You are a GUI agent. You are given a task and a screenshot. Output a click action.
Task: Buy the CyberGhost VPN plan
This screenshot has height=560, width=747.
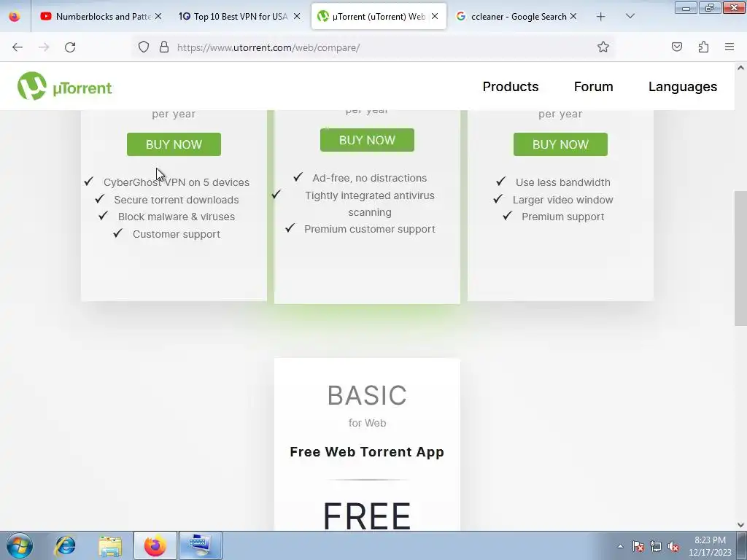tap(174, 144)
